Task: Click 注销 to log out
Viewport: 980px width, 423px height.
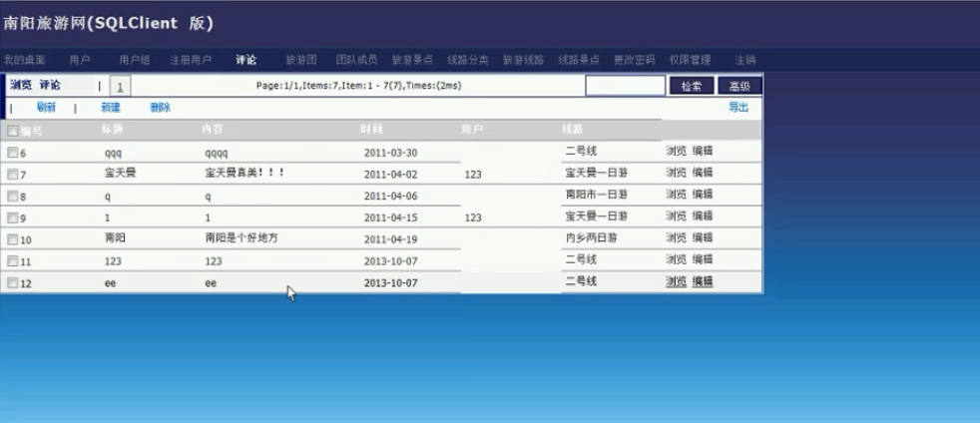Action: coord(745,60)
